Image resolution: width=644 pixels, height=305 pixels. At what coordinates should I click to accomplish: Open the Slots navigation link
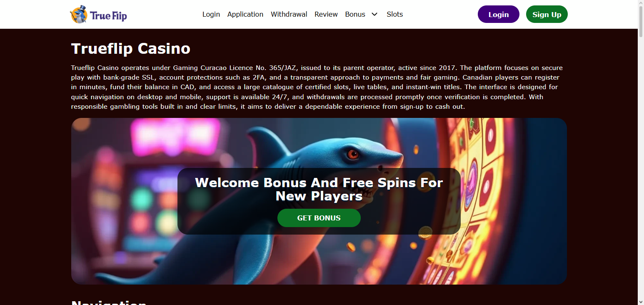point(395,14)
